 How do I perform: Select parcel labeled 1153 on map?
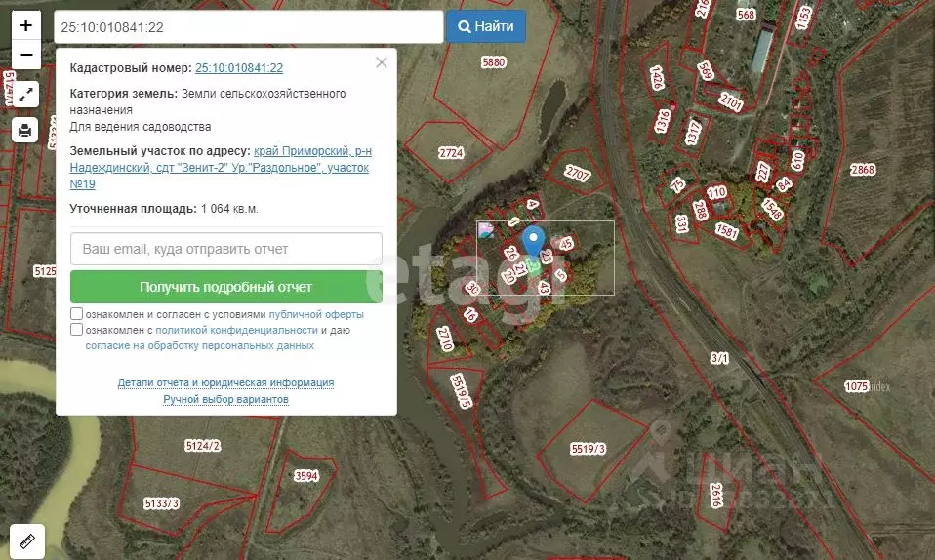pyautogui.click(x=804, y=18)
